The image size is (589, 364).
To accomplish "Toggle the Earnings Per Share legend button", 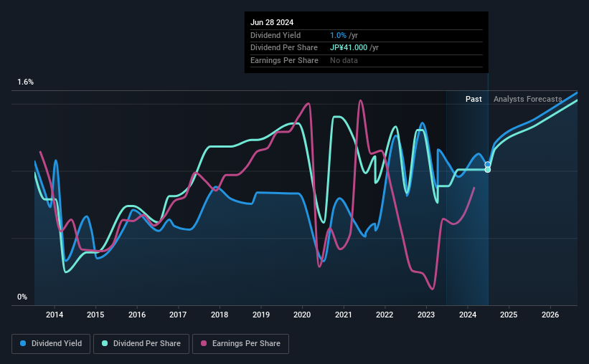I will point(240,344).
